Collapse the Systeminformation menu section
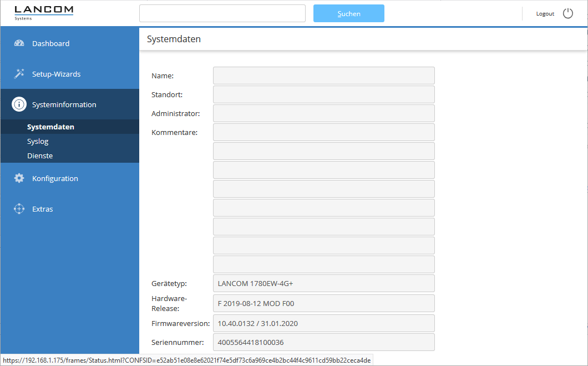Viewport: 588px width, 366px height. tap(64, 104)
